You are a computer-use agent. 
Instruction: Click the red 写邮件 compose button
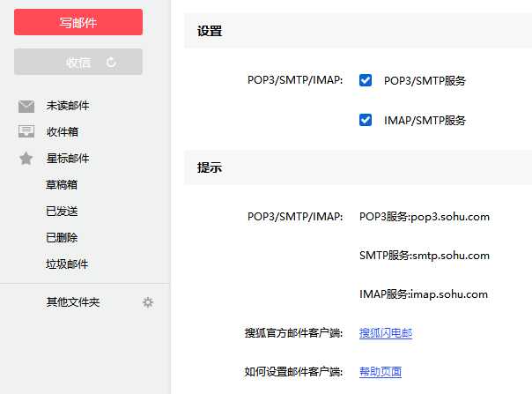78,22
